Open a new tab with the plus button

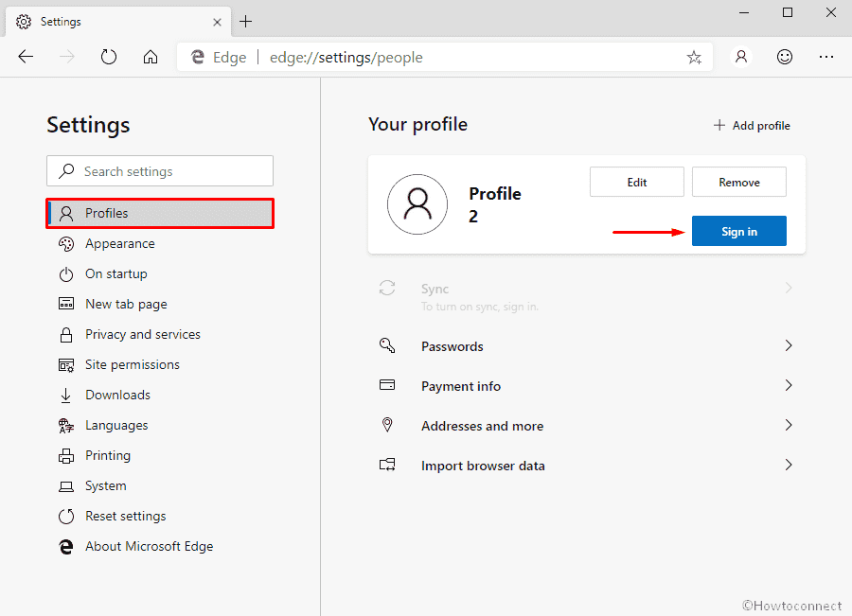click(x=245, y=22)
